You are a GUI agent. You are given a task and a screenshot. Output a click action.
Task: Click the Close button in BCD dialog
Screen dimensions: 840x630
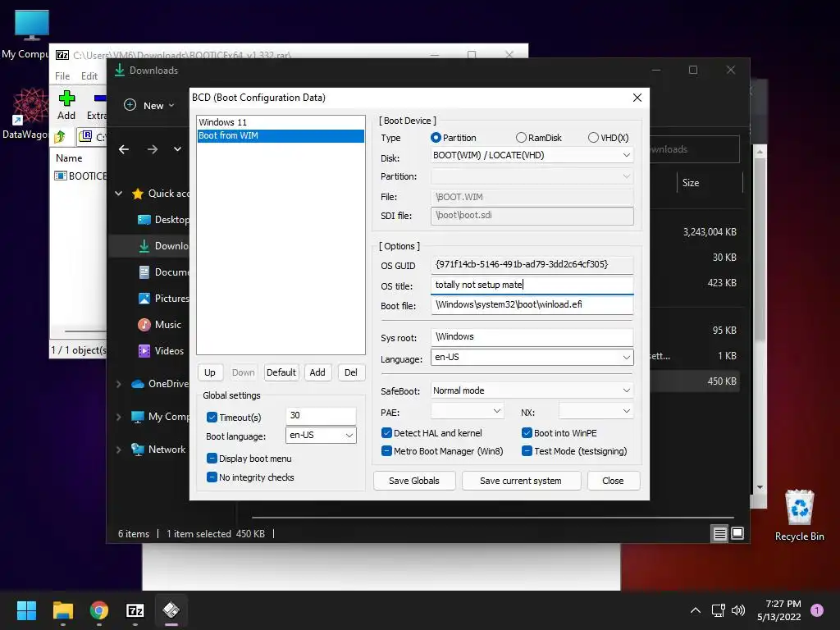613,481
